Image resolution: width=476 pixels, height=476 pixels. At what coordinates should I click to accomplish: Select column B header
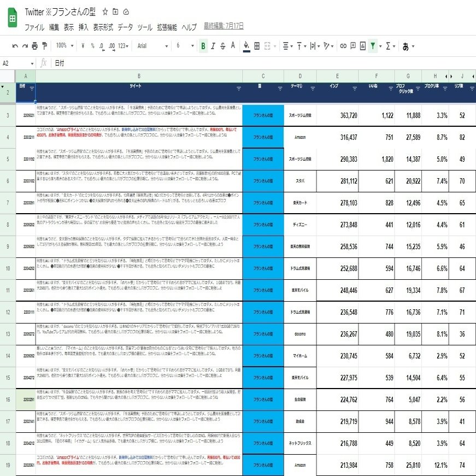(139, 76)
